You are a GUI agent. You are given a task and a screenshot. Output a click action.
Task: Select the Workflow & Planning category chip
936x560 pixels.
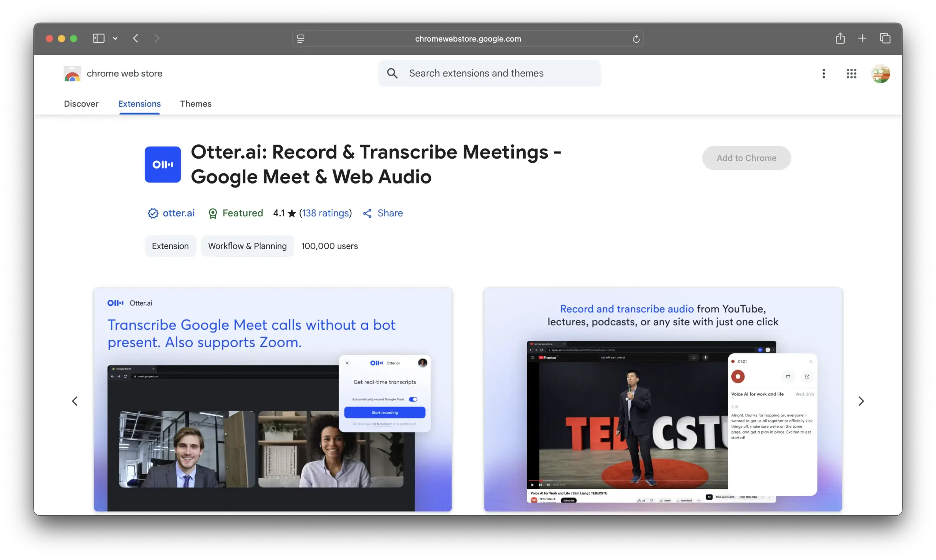(x=247, y=246)
